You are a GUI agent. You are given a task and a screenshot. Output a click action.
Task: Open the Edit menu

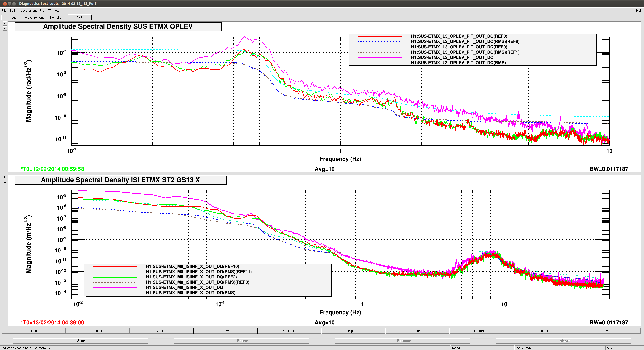12,10
